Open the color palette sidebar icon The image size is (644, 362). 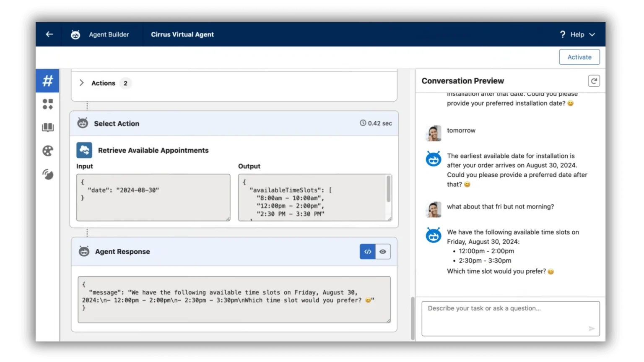pyautogui.click(x=48, y=151)
